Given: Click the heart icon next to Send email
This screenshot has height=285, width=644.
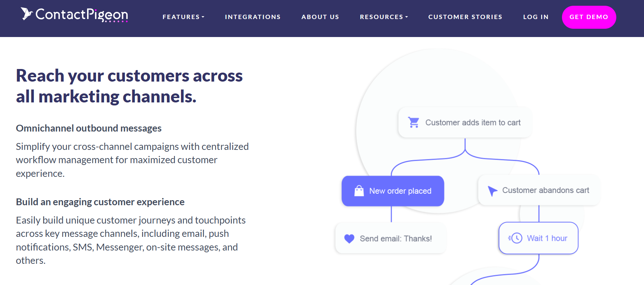Looking at the screenshot, I should pos(349,239).
